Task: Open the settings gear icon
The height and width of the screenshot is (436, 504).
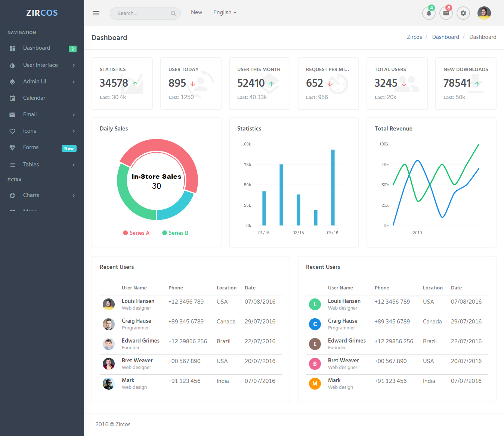Action: tap(463, 13)
